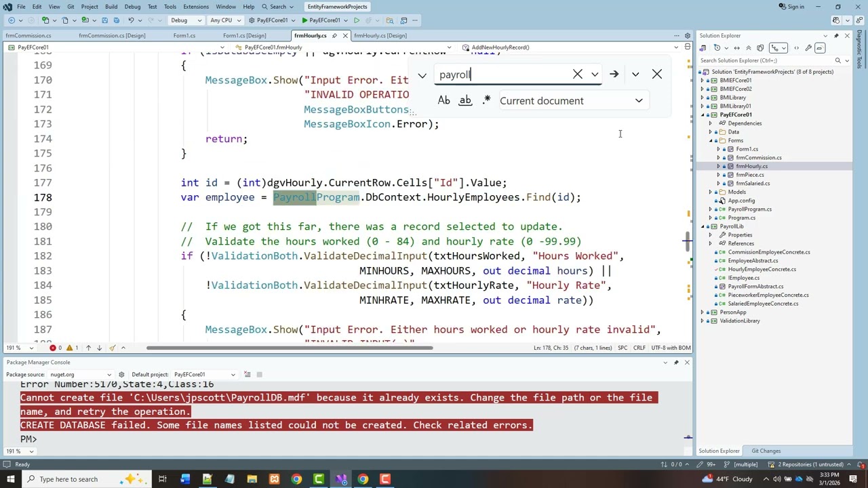Open the Git menu
This screenshot has height=488, width=868.
[71, 7]
